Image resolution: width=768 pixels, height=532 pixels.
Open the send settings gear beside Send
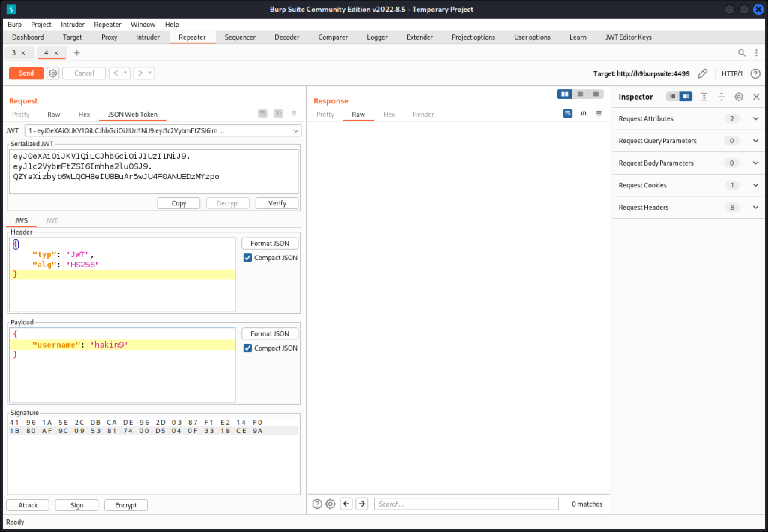click(x=53, y=73)
